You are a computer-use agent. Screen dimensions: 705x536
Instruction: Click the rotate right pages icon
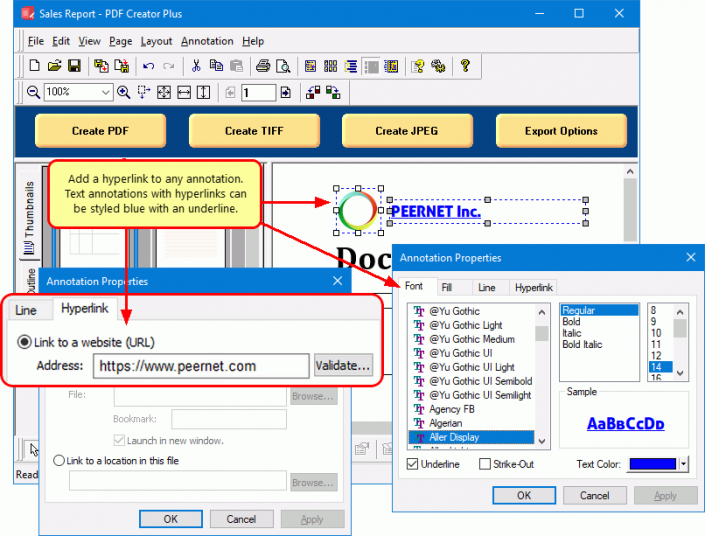pyautogui.click(x=333, y=92)
